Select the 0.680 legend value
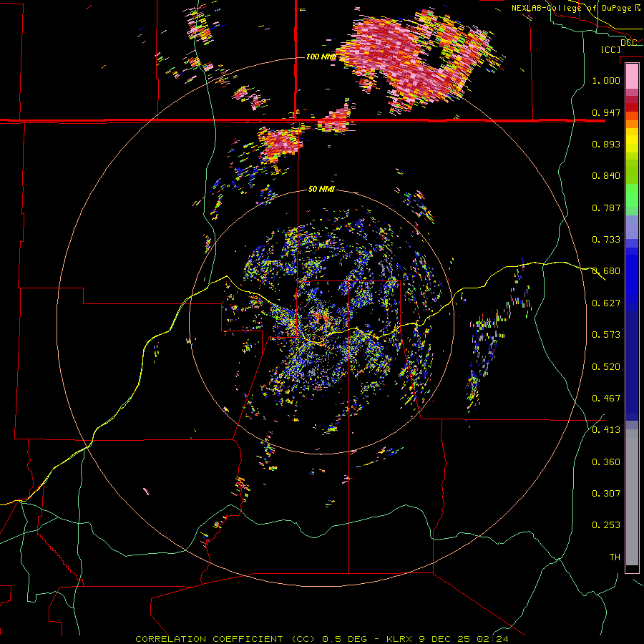This screenshot has height=644, width=644. click(606, 271)
